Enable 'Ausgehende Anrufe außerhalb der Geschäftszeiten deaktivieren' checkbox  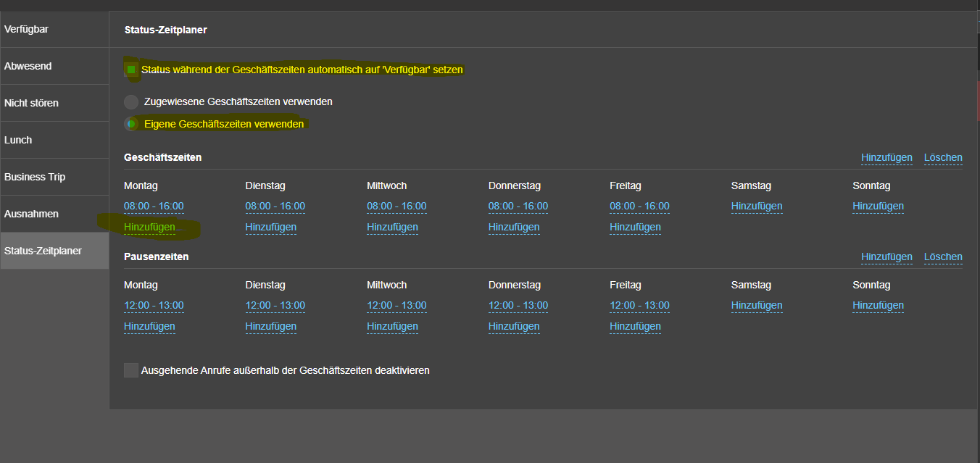coord(131,370)
